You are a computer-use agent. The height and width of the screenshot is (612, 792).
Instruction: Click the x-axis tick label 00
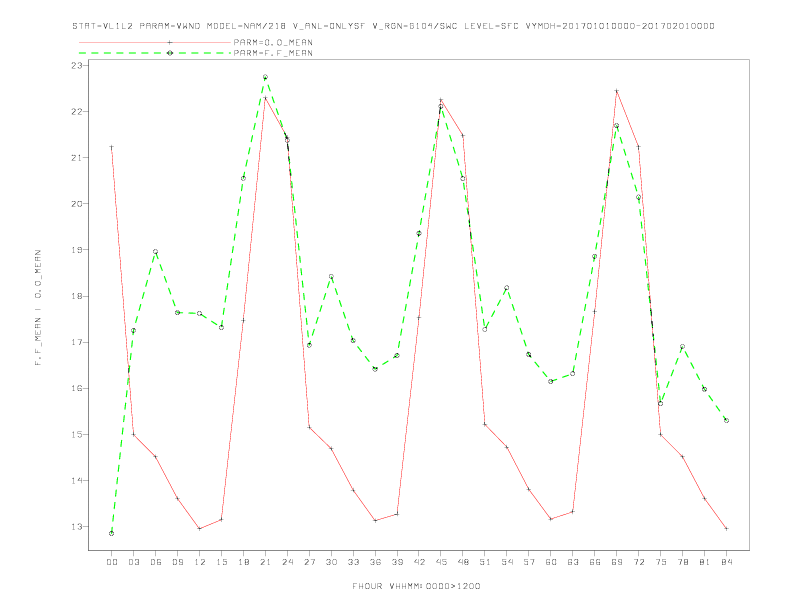112,562
